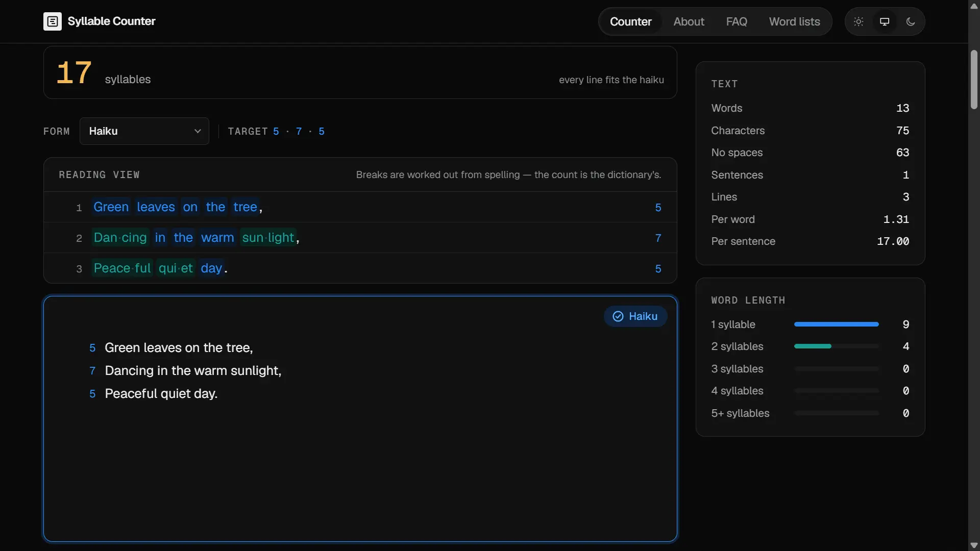Click the TARGET 5 · 7 · 5 label

point(276,132)
